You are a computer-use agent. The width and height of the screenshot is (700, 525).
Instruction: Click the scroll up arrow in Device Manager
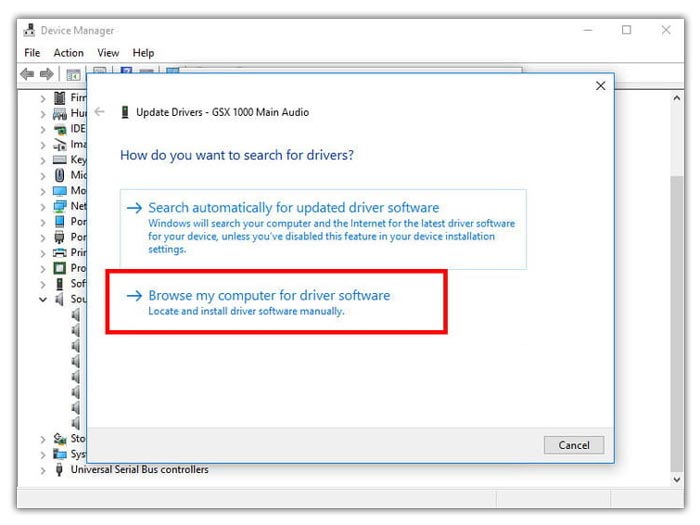tap(677, 98)
